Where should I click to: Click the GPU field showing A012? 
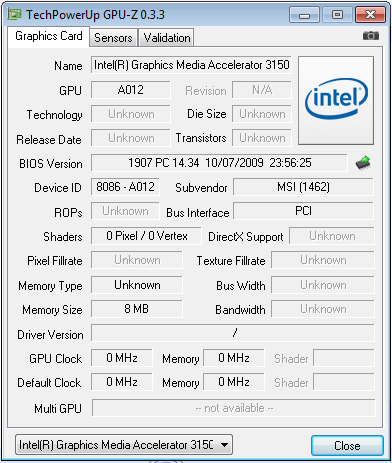pyautogui.click(x=131, y=90)
